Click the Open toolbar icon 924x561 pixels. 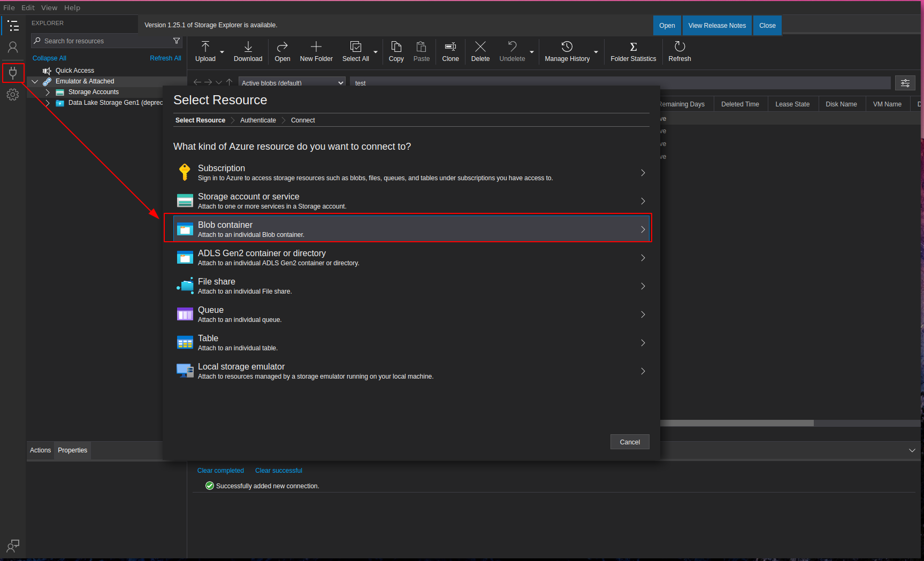click(282, 52)
